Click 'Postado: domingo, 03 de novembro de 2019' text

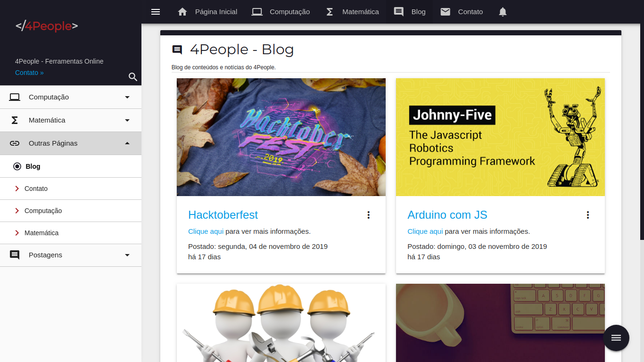(477, 247)
